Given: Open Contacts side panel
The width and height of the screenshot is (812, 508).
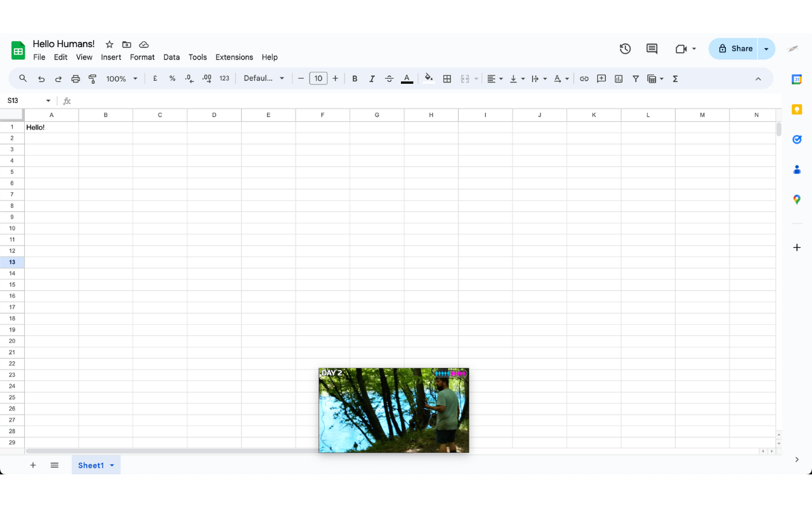Looking at the screenshot, I should [797, 170].
